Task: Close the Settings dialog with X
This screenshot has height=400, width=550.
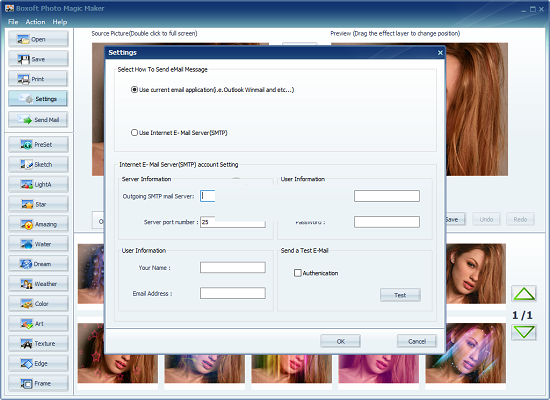Action: [x=440, y=53]
